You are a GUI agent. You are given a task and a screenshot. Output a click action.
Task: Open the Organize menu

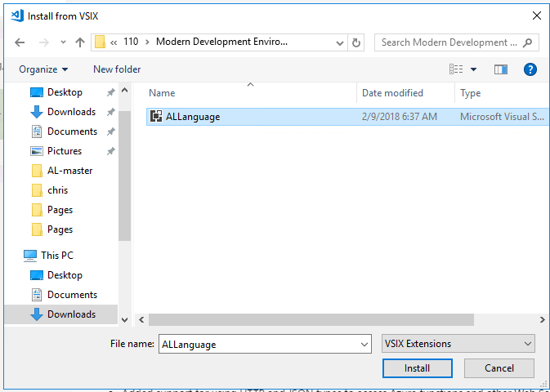pos(43,69)
